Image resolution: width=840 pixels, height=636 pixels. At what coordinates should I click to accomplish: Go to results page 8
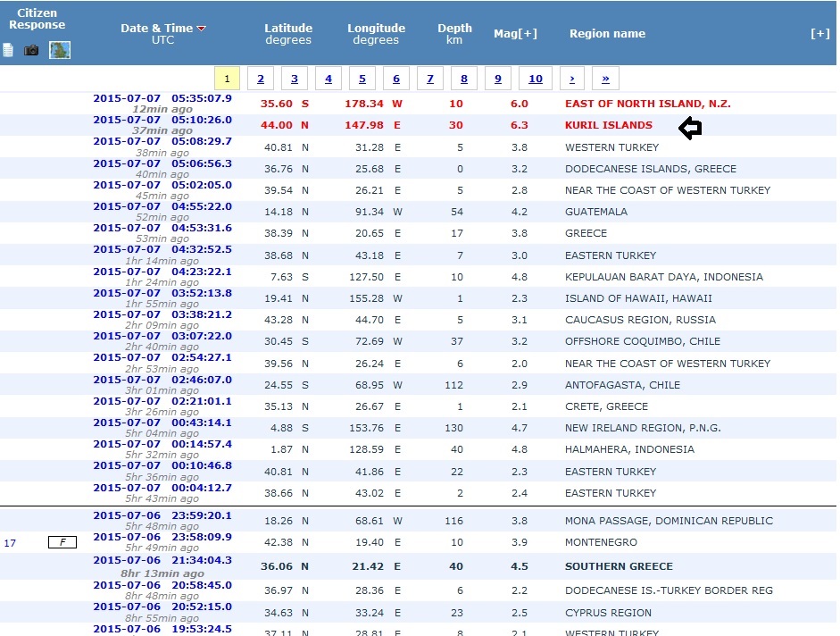pyautogui.click(x=464, y=79)
